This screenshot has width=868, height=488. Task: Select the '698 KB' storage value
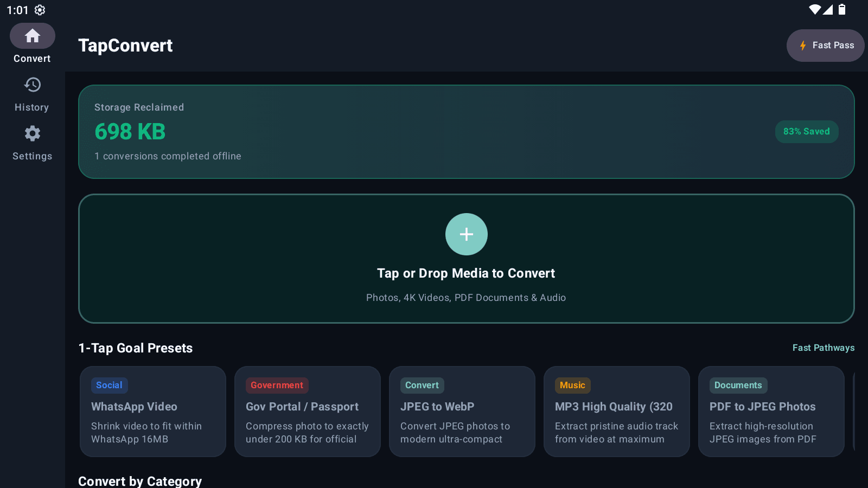click(130, 132)
